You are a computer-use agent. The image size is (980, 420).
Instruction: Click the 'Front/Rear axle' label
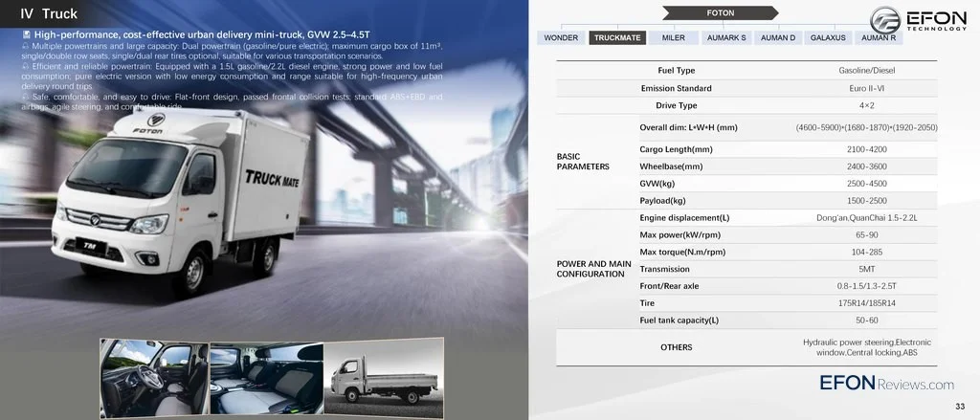pos(669,286)
